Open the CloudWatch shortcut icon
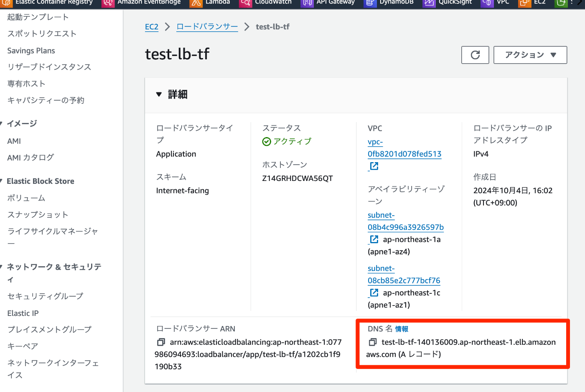 (x=245, y=3)
